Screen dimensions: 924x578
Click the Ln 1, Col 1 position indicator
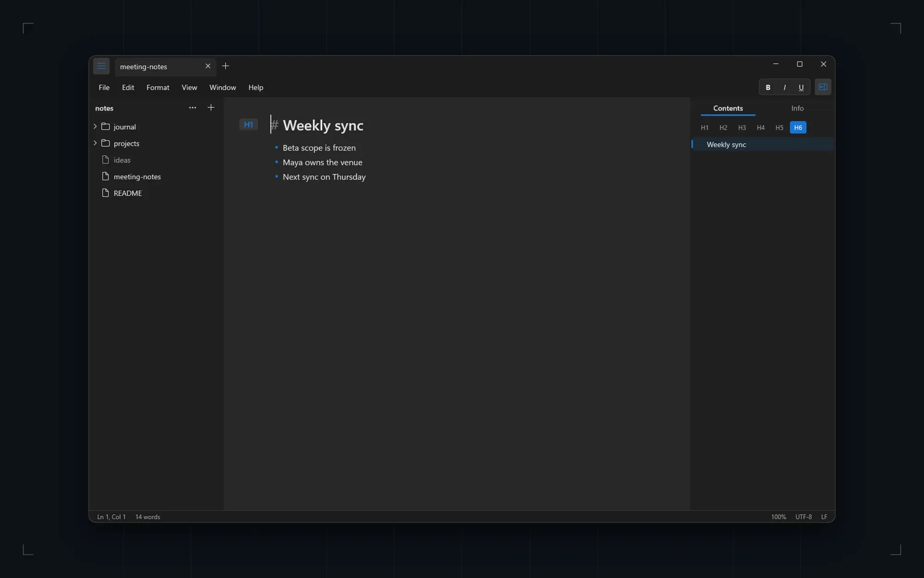(111, 517)
